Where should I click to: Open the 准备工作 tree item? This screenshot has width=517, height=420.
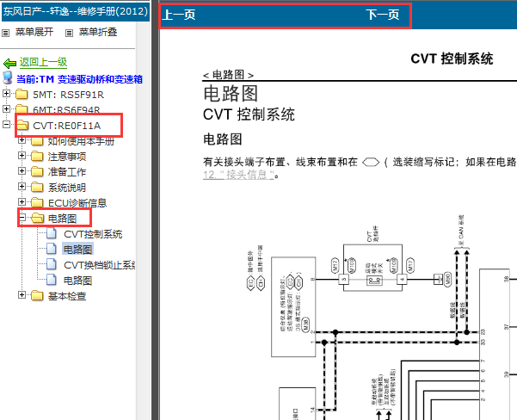click(67, 172)
